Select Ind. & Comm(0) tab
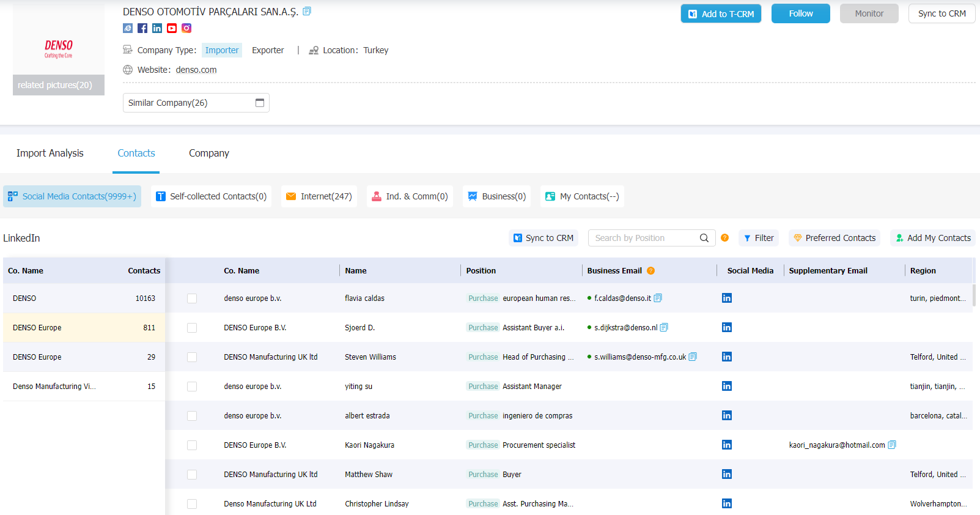 click(x=410, y=196)
